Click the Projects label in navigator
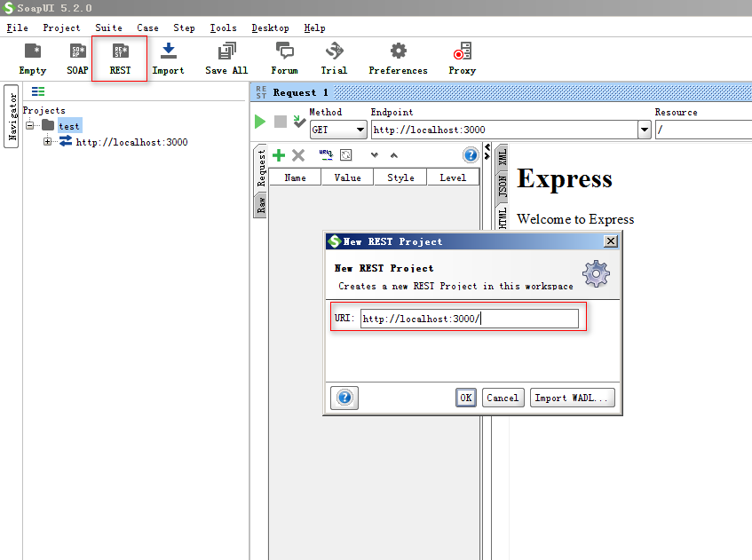Image resolution: width=752 pixels, height=560 pixels. click(x=44, y=110)
